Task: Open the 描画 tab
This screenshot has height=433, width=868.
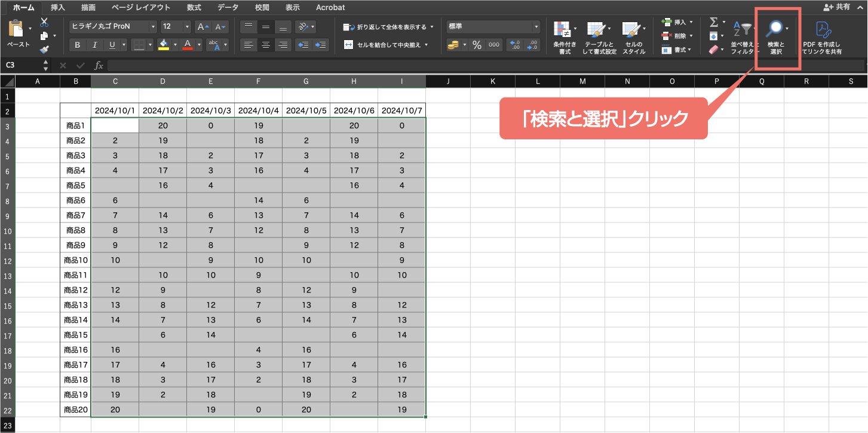Action: 88,7
